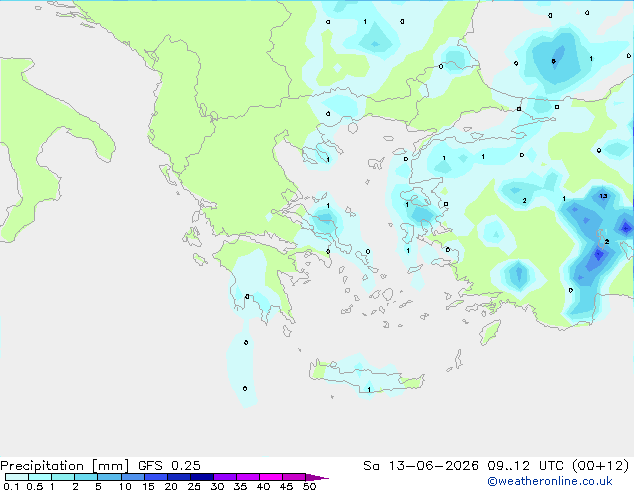Viewport: 634px width, 490px height.
Task: Click the '45' legend scale value
Action: [286, 486]
